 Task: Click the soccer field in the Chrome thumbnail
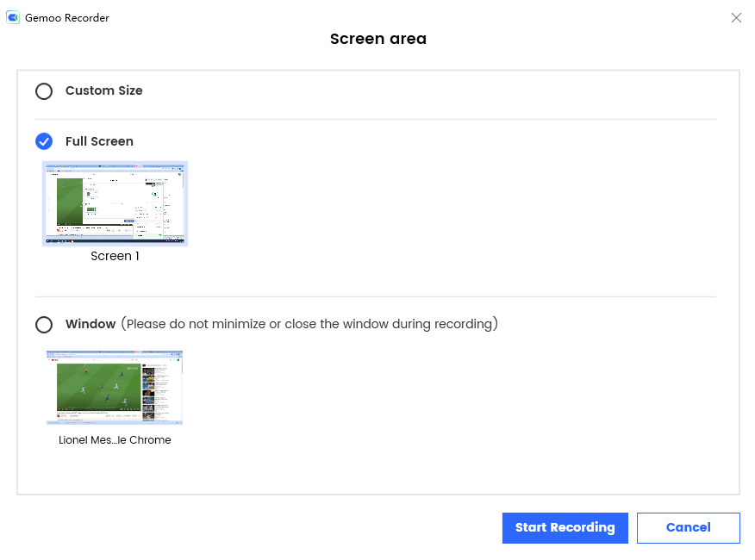point(97,386)
